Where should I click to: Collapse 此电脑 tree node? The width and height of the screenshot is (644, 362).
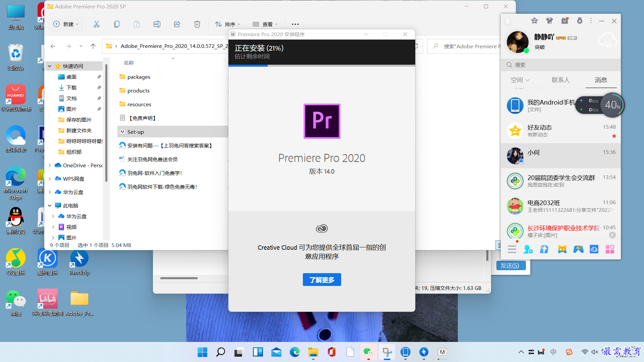pyautogui.click(x=50, y=205)
